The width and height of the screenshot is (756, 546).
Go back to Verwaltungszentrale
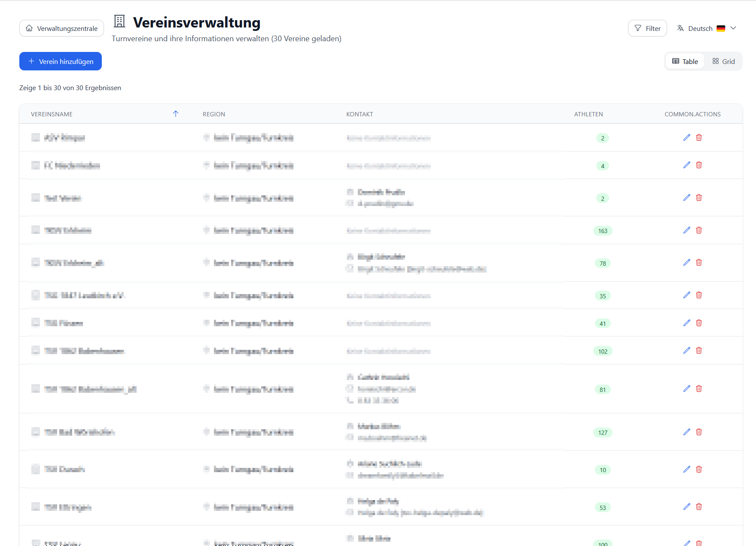61,28
